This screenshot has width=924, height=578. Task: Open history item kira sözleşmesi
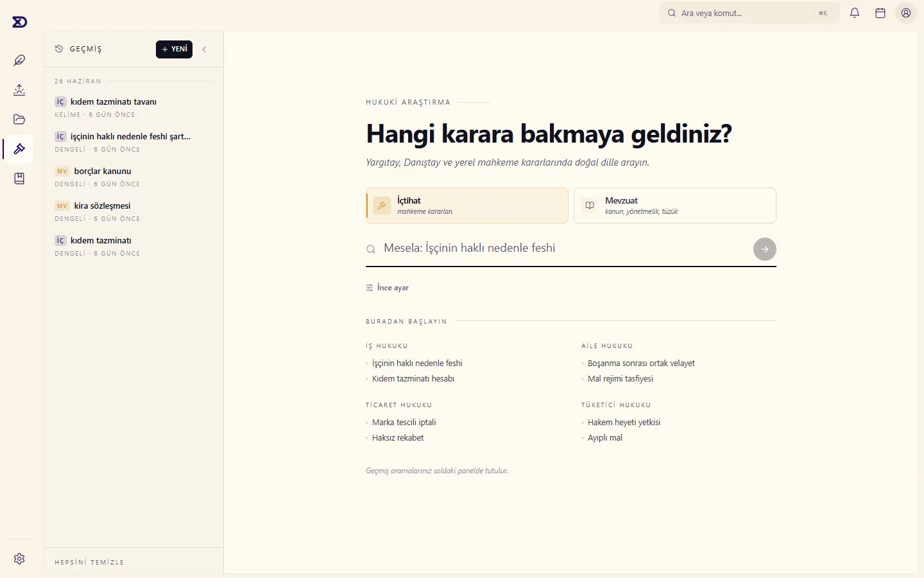coord(133,212)
